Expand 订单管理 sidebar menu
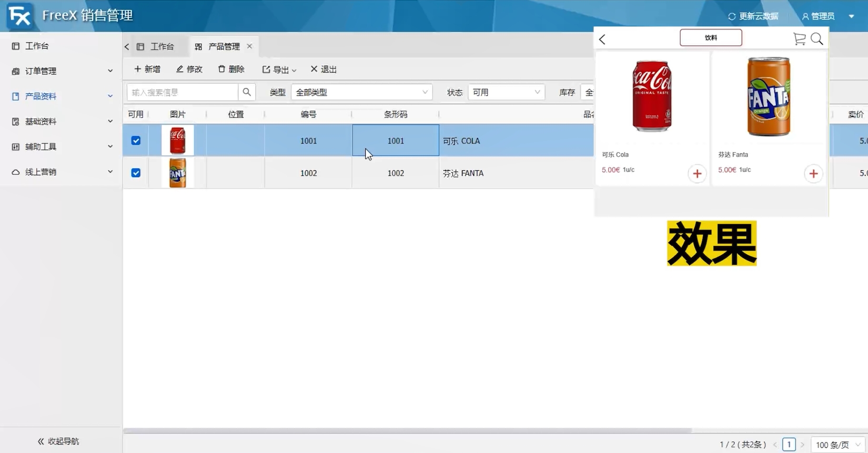This screenshot has height=453, width=868. click(61, 71)
